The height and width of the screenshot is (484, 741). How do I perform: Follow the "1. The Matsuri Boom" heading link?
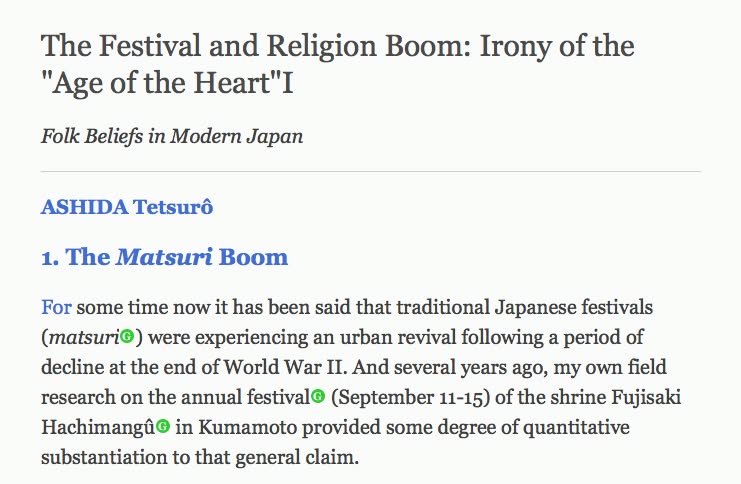(x=164, y=257)
